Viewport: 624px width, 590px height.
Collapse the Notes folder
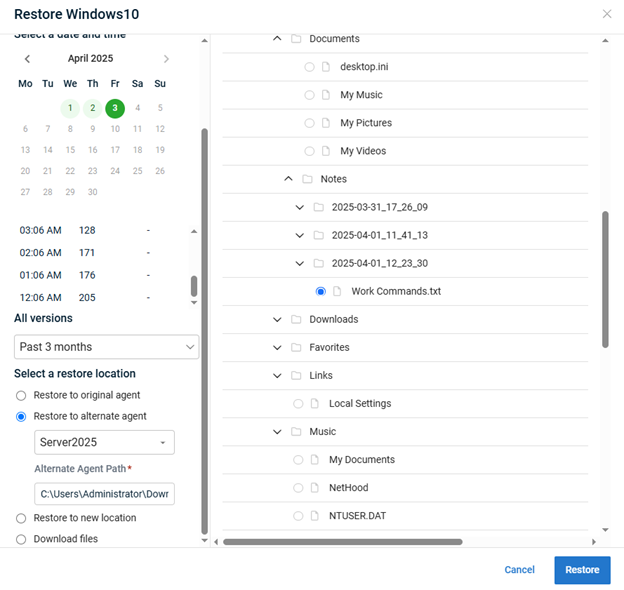[x=288, y=179]
